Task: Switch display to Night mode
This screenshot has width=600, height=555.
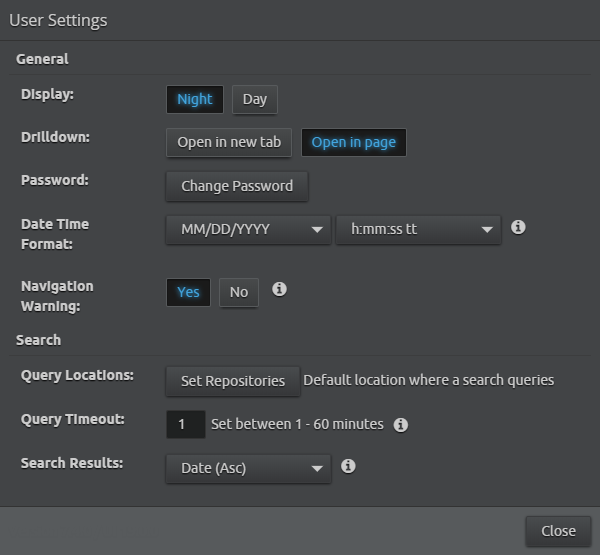Action: pos(194,99)
